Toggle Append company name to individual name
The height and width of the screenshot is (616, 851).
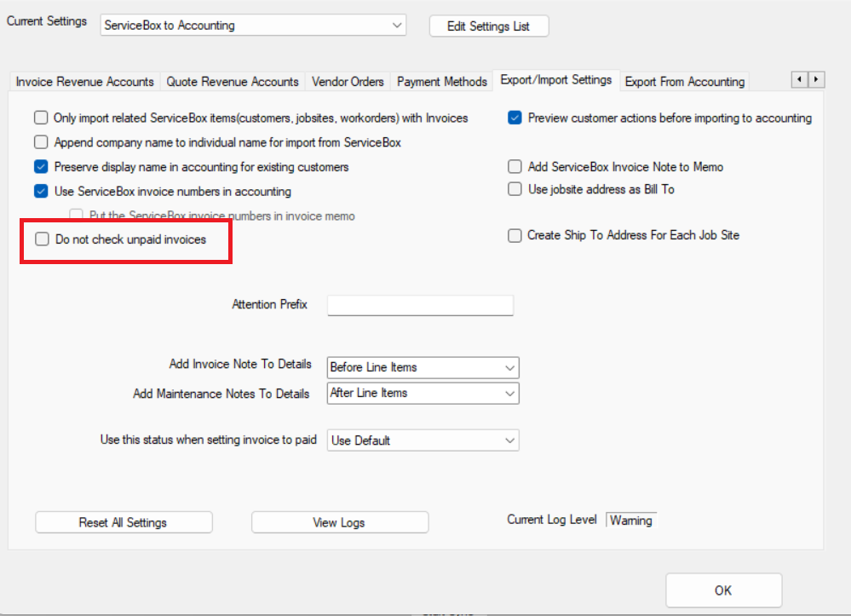coord(41,142)
